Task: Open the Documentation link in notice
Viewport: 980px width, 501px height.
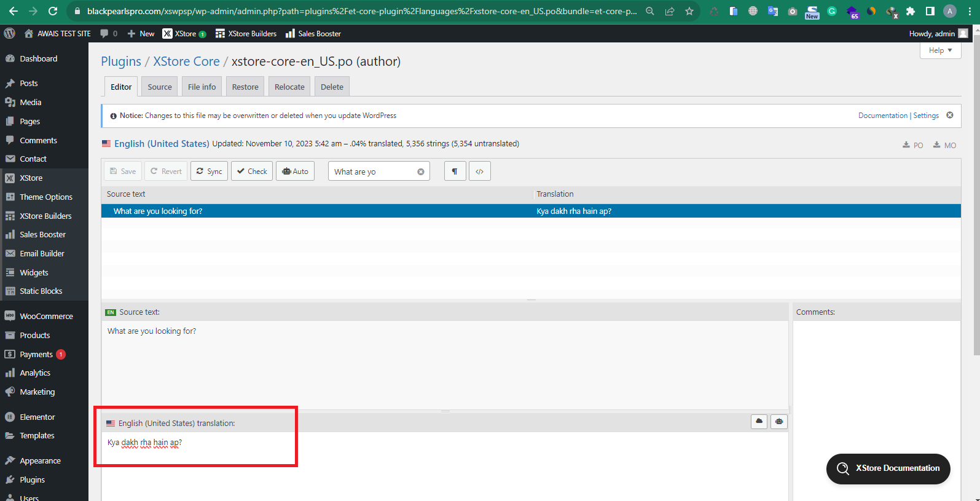Action: (x=882, y=116)
